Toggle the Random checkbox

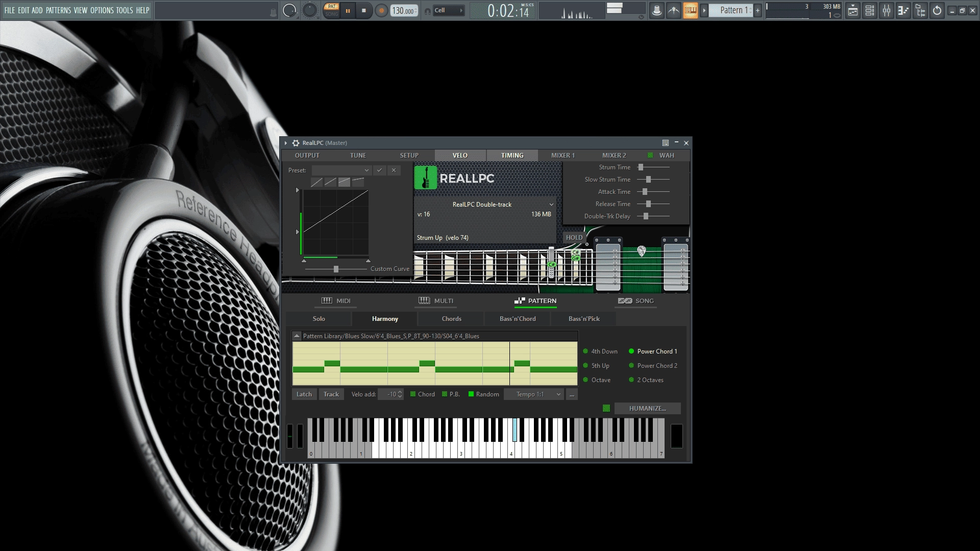(471, 394)
